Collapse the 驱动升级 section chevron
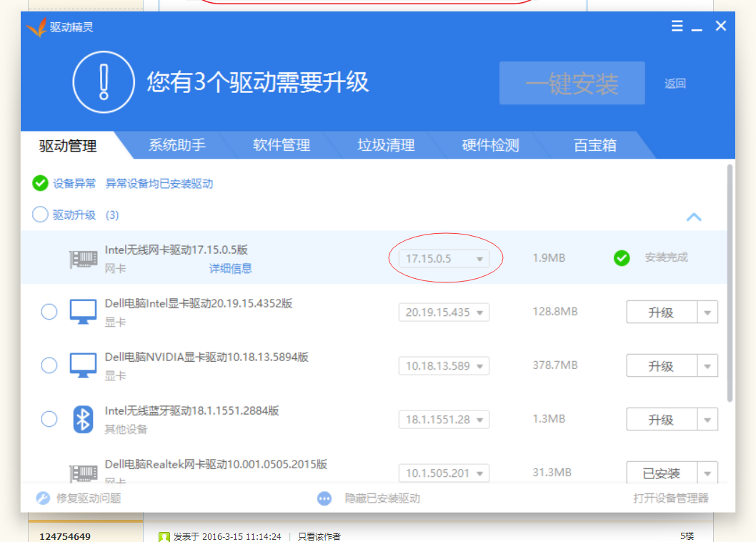 [694, 217]
